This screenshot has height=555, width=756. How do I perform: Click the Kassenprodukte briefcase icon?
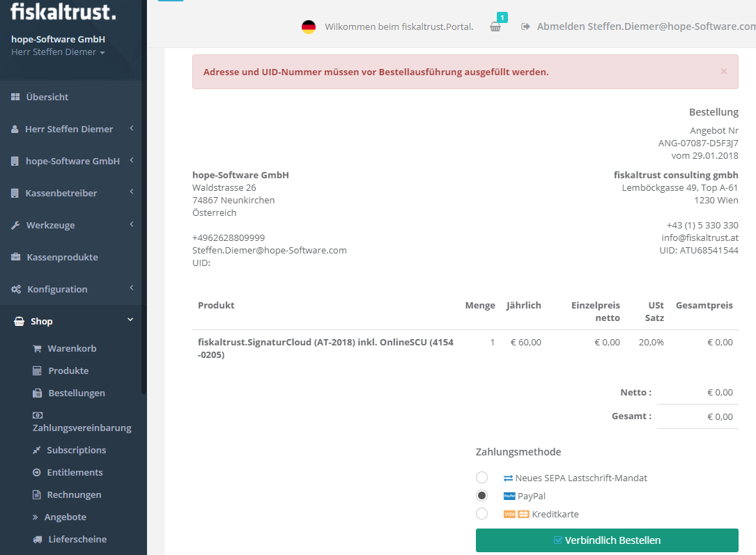(x=16, y=257)
